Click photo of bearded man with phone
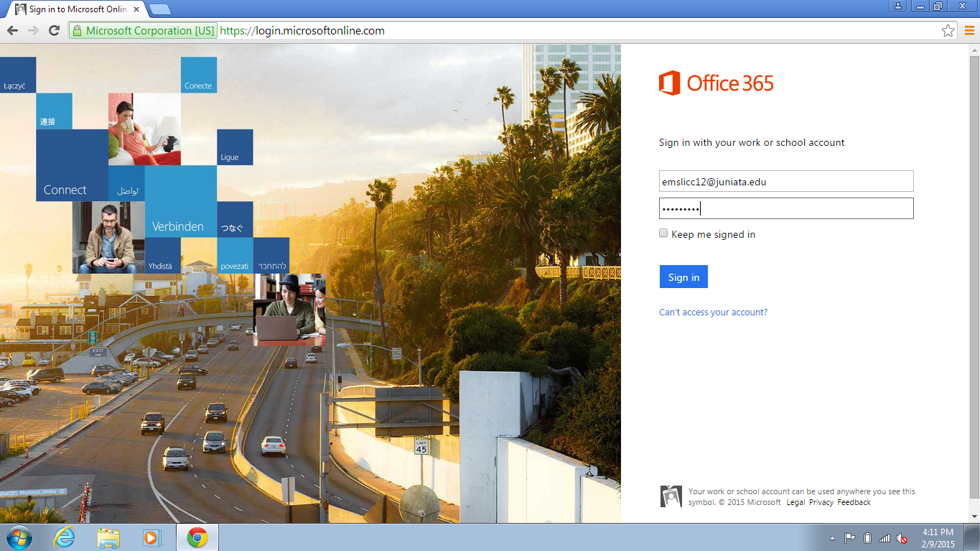 click(108, 237)
